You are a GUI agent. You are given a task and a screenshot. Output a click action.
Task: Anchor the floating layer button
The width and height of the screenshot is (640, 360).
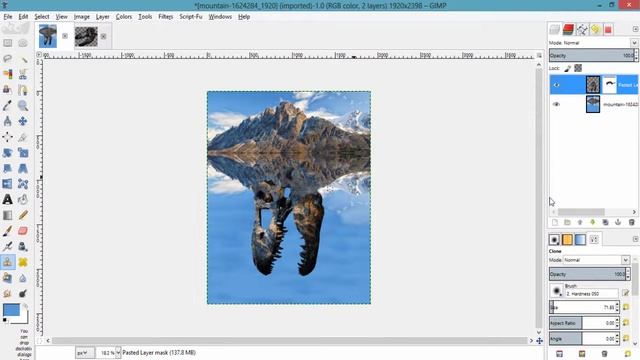click(618, 222)
